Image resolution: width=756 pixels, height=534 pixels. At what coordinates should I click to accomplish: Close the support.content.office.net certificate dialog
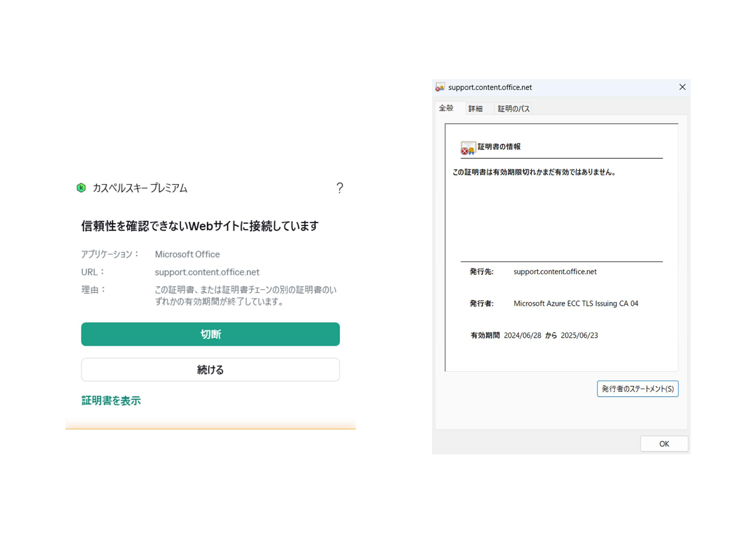tap(682, 87)
